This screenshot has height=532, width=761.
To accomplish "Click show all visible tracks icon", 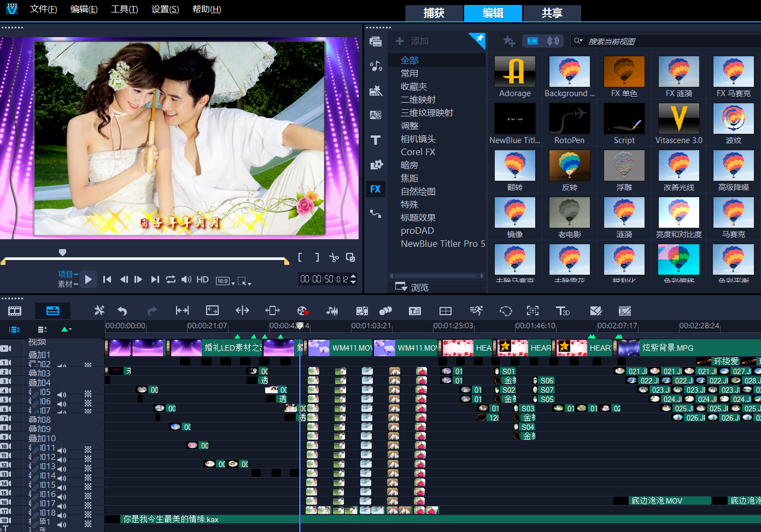I will click(x=15, y=329).
